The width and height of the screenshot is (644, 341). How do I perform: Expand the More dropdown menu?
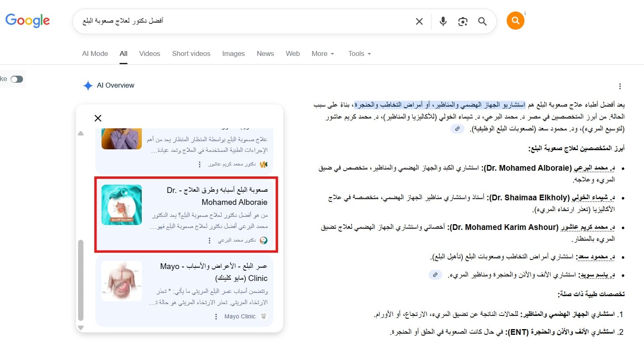(323, 53)
